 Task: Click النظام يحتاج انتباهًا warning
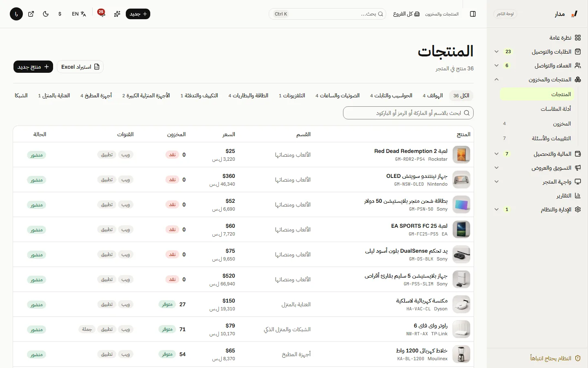555,358
